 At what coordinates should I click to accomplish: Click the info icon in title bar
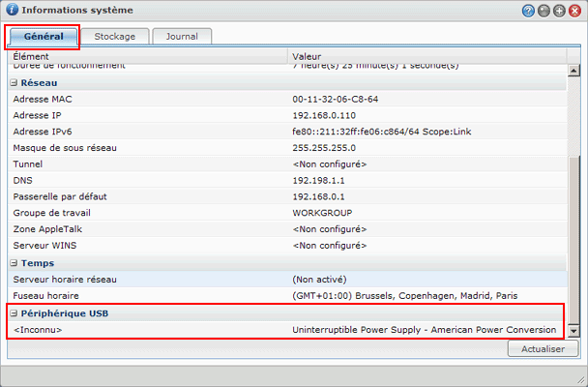(12, 10)
